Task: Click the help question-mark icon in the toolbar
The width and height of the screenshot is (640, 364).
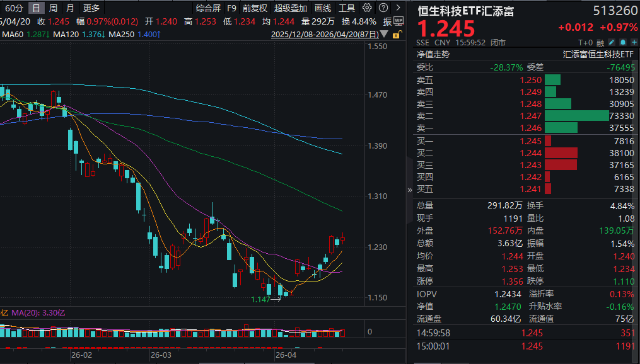Action: click(x=383, y=8)
